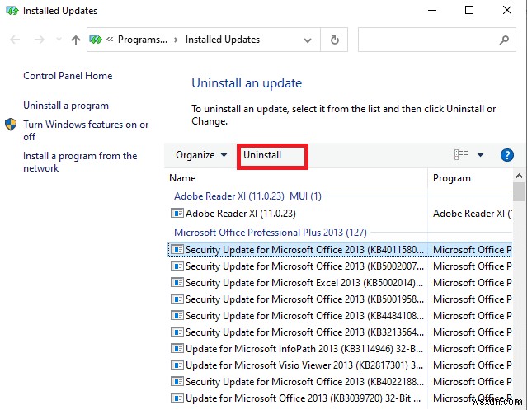Refresh the Installed Updates list
The image size is (532, 410).
pos(335,40)
